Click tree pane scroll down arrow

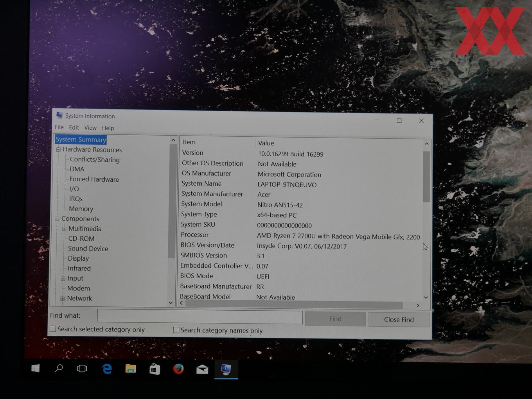pos(171,302)
